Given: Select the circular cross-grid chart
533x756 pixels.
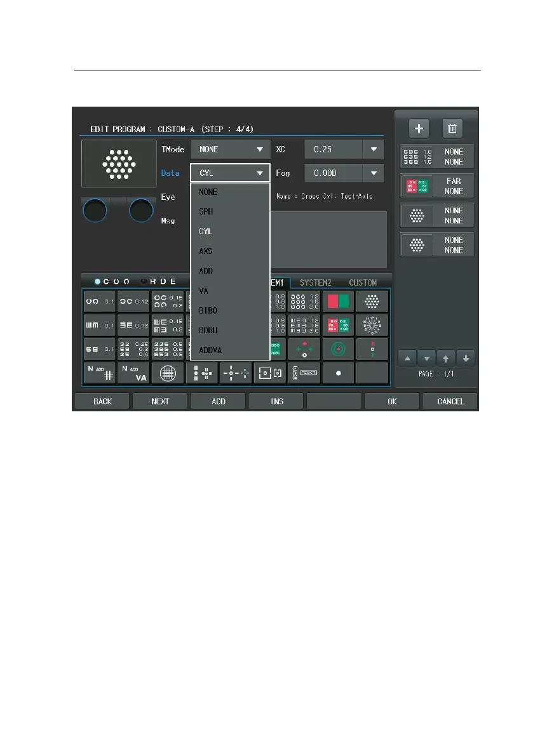Looking at the screenshot, I should coord(168,373).
